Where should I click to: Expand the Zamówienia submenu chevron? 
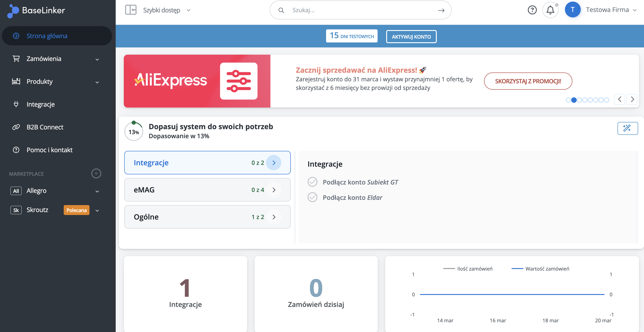(x=97, y=59)
